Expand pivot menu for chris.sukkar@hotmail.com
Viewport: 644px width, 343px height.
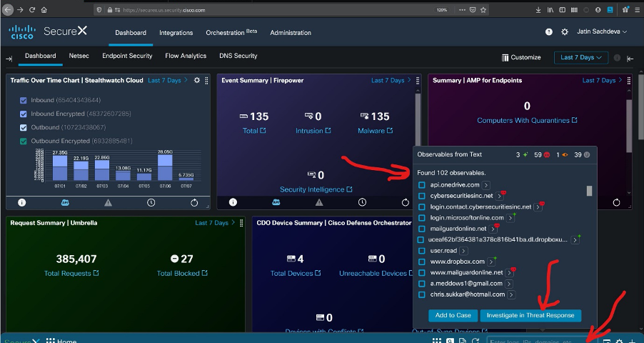pos(511,294)
